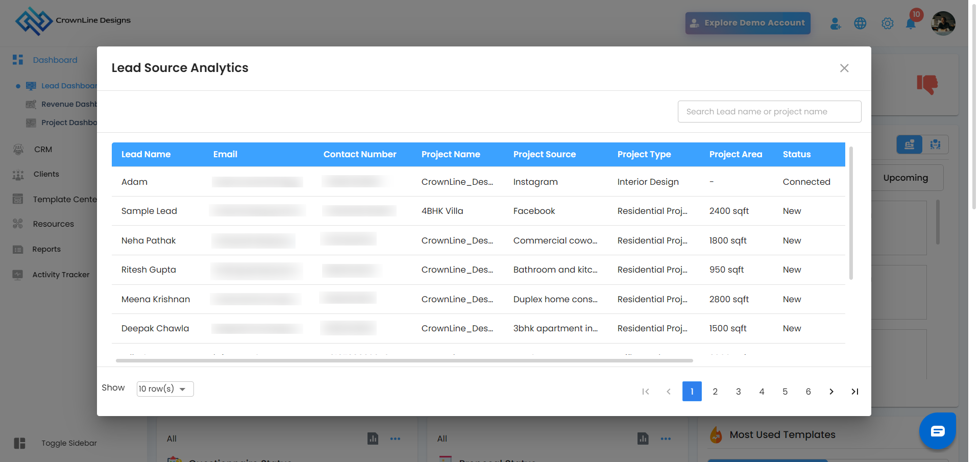Go to the first page of results
980x462 pixels.
click(646, 392)
